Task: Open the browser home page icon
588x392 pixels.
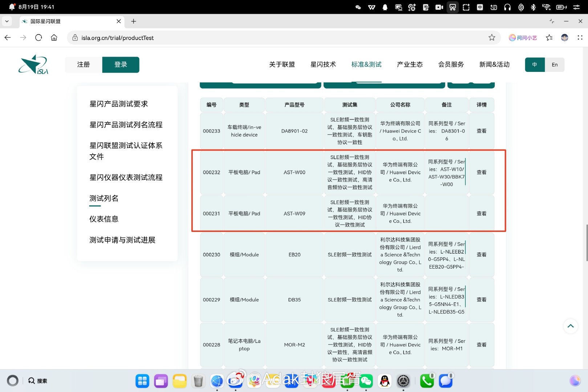Action: [x=54, y=37]
